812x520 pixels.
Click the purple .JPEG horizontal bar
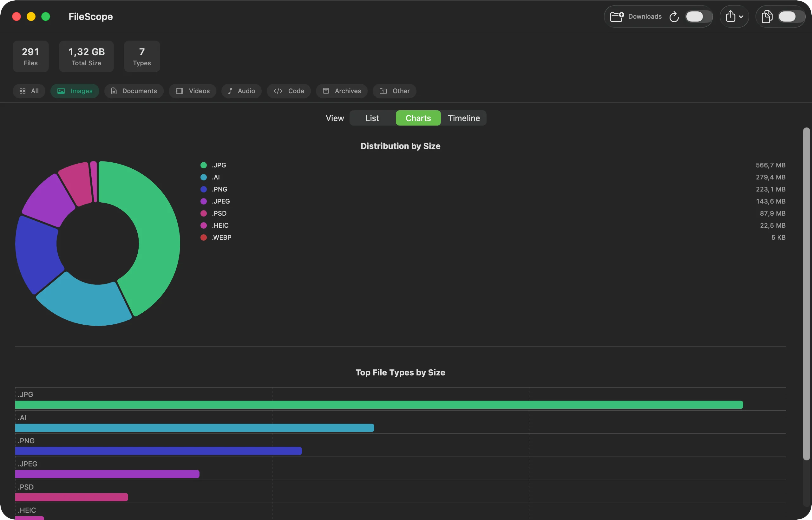pyautogui.click(x=107, y=474)
